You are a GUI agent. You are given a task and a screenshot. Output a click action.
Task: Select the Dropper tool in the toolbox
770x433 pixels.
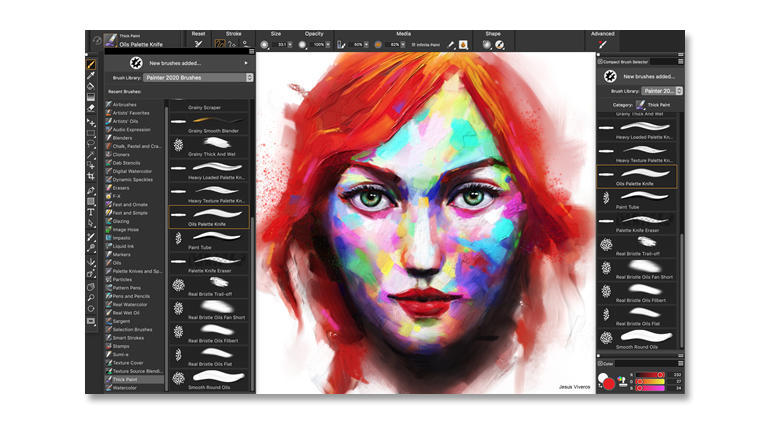click(x=91, y=76)
